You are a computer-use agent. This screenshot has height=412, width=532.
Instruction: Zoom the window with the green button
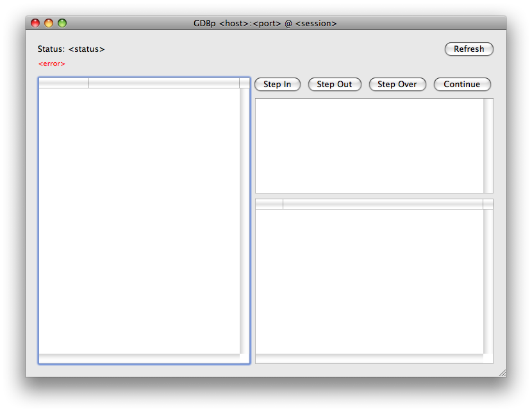62,23
